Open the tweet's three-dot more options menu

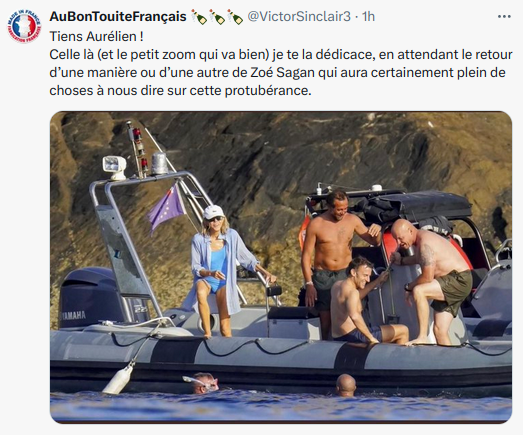[x=504, y=16]
